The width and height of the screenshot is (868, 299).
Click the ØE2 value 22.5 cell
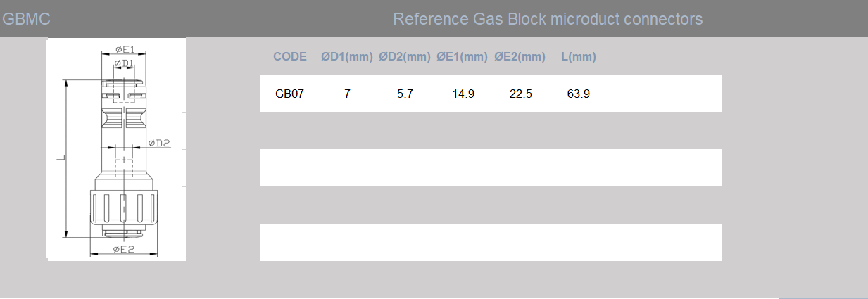(520, 94)
